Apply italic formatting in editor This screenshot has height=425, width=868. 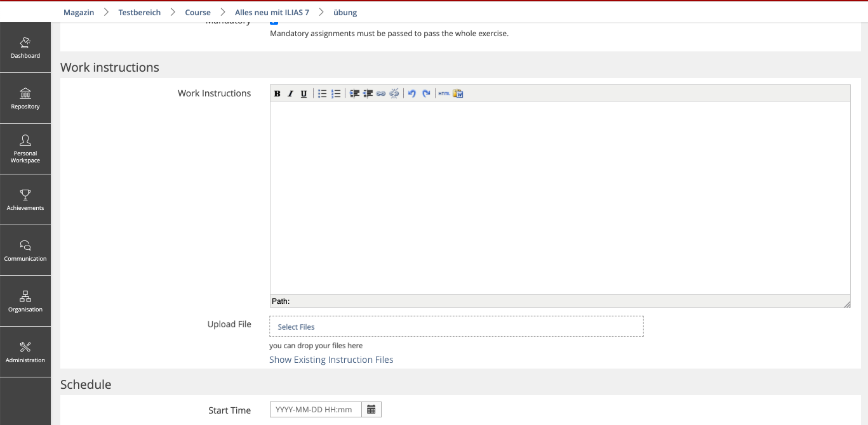pos(290,94)
